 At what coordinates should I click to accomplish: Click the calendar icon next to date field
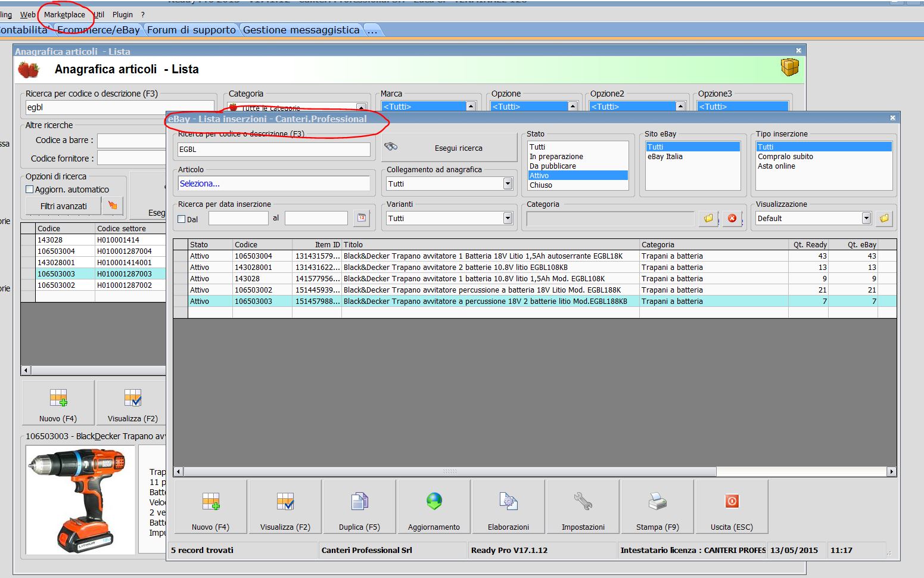coord(362,218)
